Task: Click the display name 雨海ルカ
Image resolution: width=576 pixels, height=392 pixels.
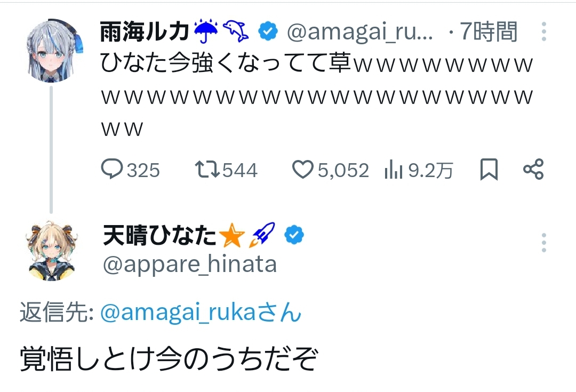Action: pos(145,33)
